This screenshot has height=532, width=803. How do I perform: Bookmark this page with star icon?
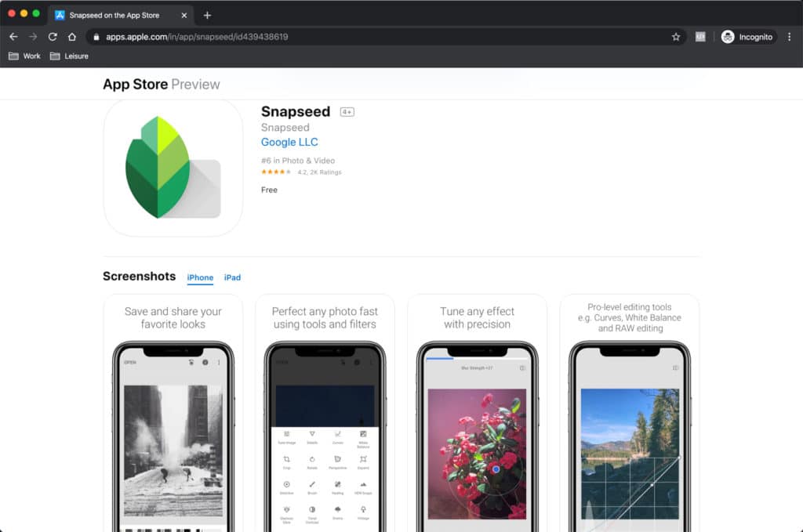pos(675,37)
